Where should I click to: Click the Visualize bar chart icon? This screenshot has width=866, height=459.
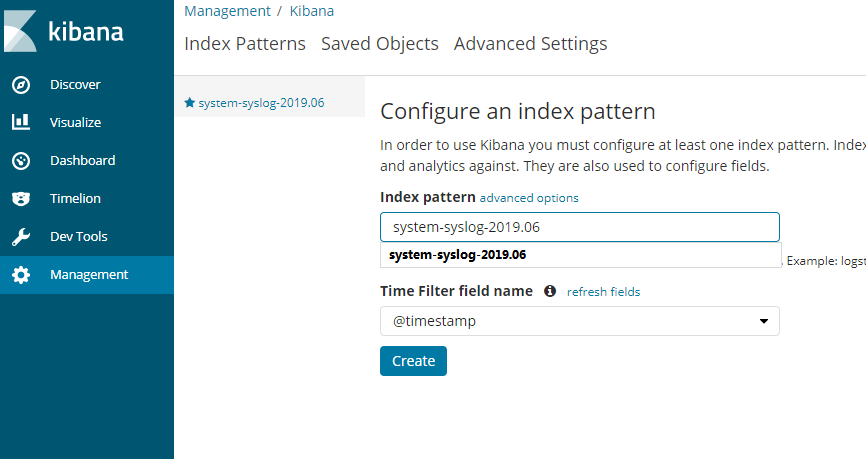point(21,122)
